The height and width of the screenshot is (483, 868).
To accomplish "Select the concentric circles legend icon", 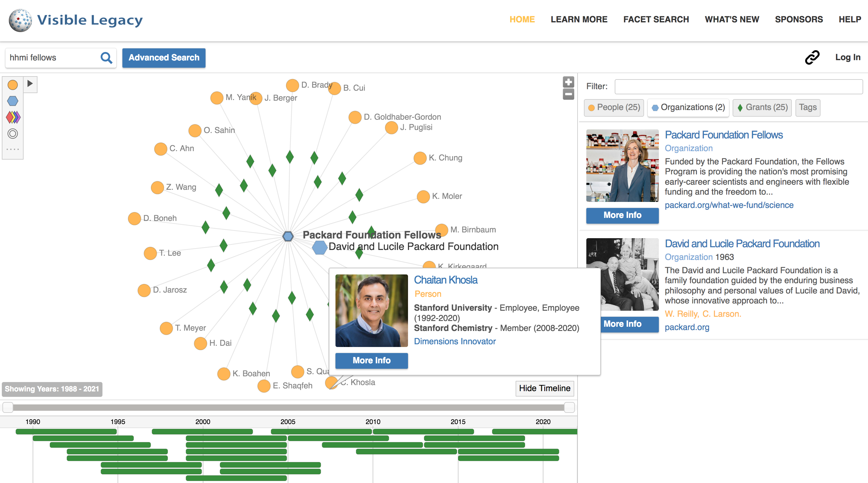I will pyautogui.click(x=12, y=134).
